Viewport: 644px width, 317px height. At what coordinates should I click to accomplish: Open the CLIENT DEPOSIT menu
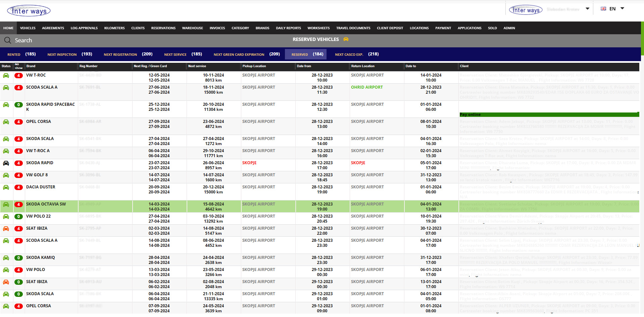[390, 28]
